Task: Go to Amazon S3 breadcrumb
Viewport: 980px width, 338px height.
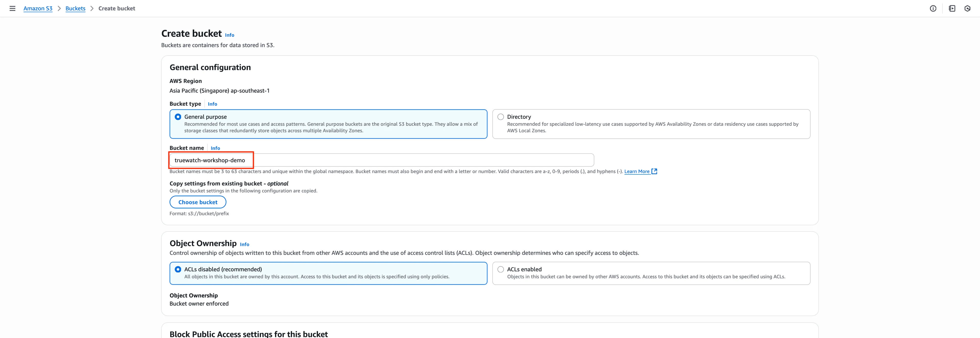Action: coord(38,8)
